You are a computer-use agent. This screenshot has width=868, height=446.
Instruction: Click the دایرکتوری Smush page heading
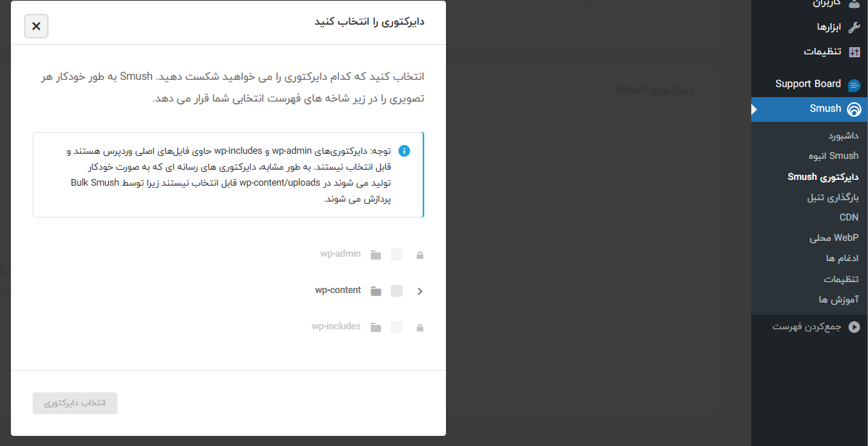654,90
